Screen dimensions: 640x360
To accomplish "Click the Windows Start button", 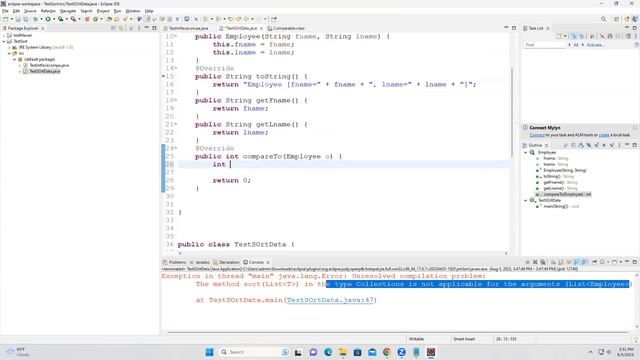I will pyautogui.click(x=209, y=352).
